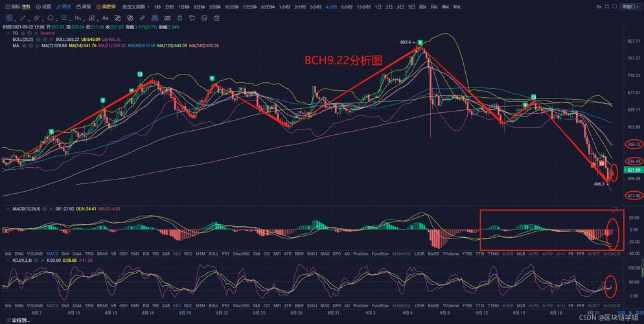Image resolution: width=644 pixels, height=324 pixels.
Task: Select TRIX in the KDJ panel indicator bar
Action: click(x=89, y=305)
